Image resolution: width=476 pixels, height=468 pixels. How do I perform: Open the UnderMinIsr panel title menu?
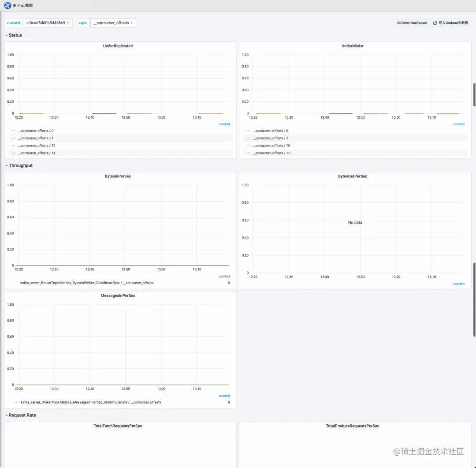click(353, 46)
